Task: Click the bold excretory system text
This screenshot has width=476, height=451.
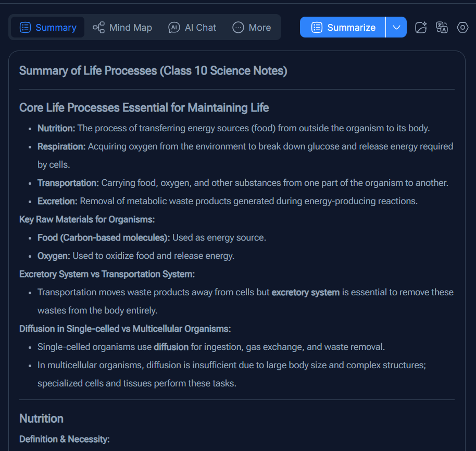Action: pos(305,292)
